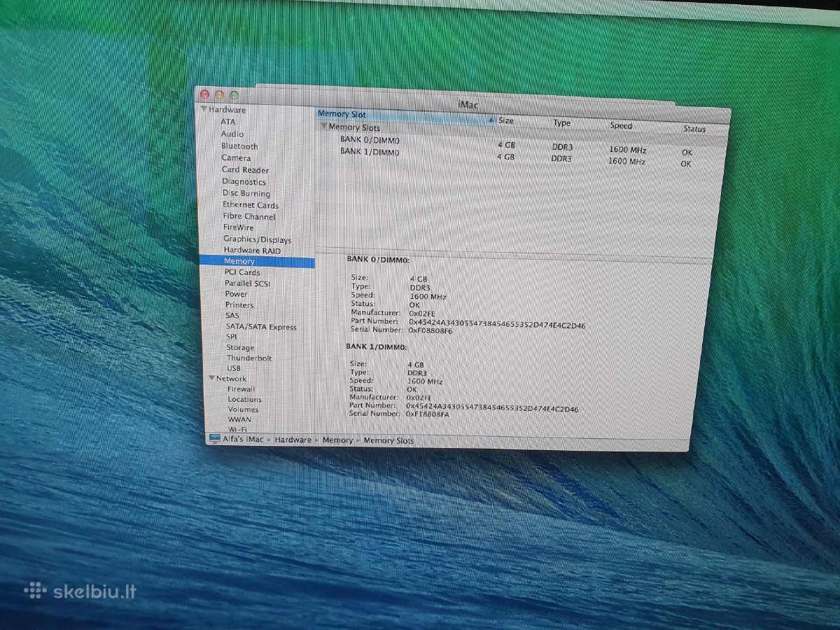Select the highlighted Memory entry
The width and height of the screenshot is (840, 630).
(x=257, y=261)
